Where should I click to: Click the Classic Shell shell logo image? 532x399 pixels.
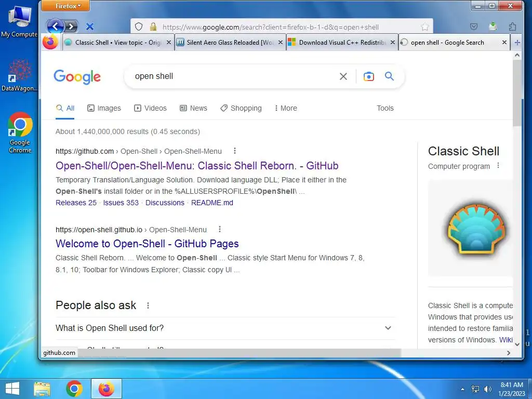476,229
